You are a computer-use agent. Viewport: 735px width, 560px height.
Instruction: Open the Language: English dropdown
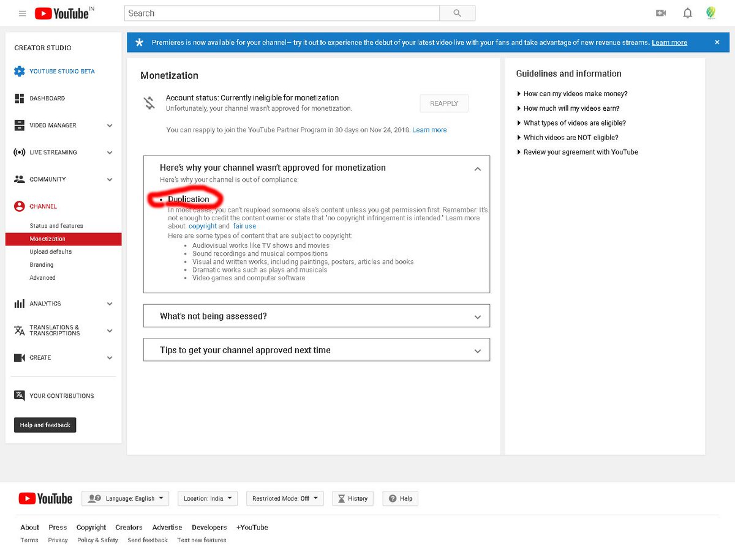coord(125,498)
